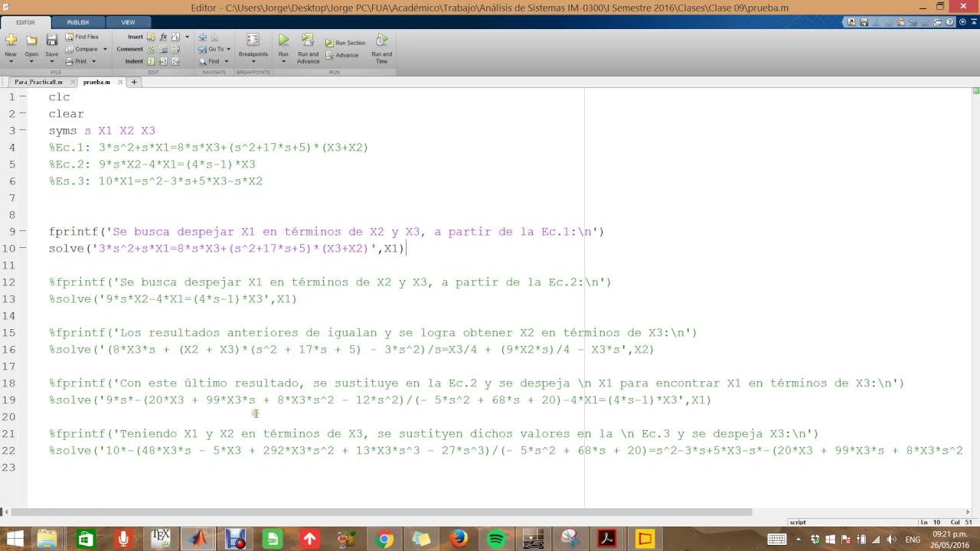Open the Find dropdown
Screen dimensions: 980x551
coord(214,61)
